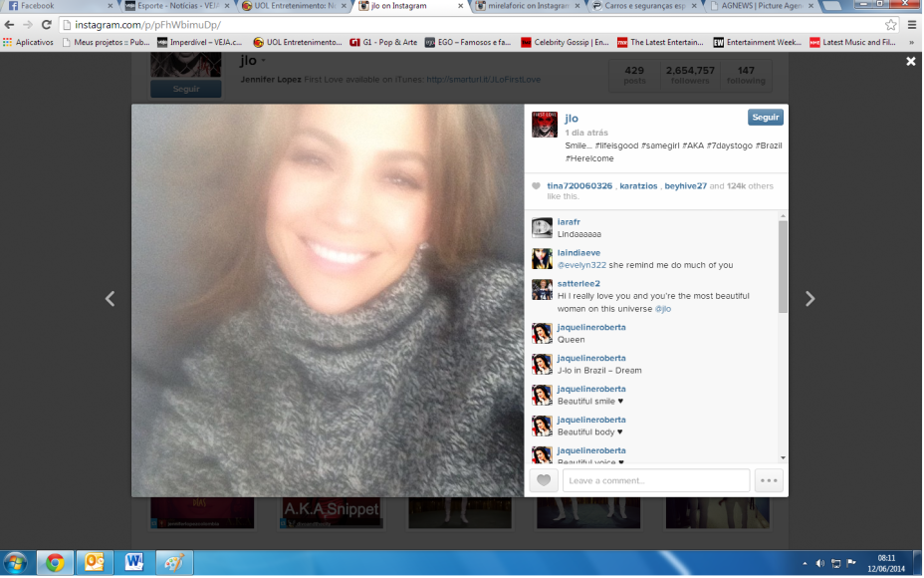Open Outlook from the taskbar
Viewport: 924px width, 578px height.
click(95, 563)
